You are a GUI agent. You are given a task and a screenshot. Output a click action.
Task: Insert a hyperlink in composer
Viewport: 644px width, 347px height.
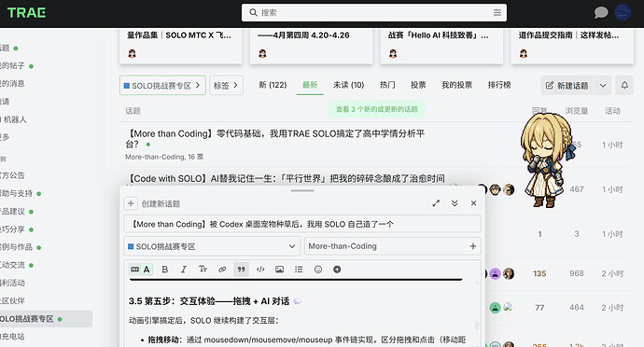[222, 270]
